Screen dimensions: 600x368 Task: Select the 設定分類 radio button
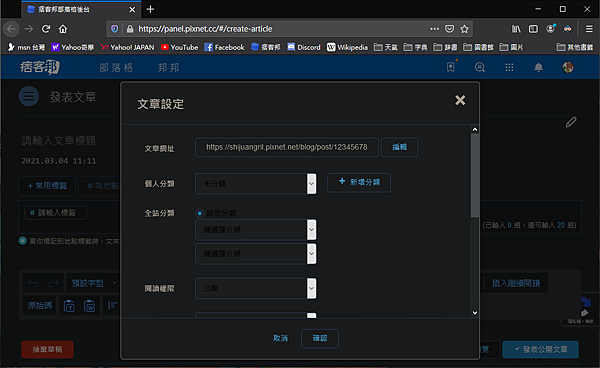point(199,213)
